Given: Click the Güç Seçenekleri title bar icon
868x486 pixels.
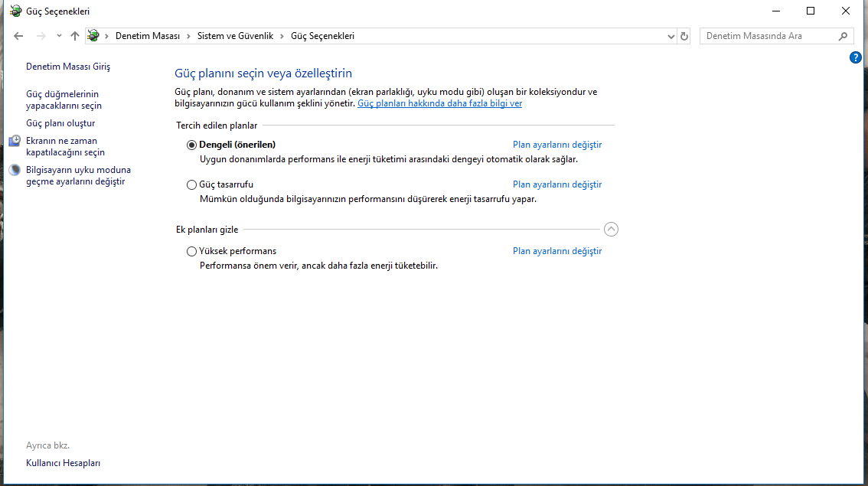Looking at the screenshot, I should point(15,11).
